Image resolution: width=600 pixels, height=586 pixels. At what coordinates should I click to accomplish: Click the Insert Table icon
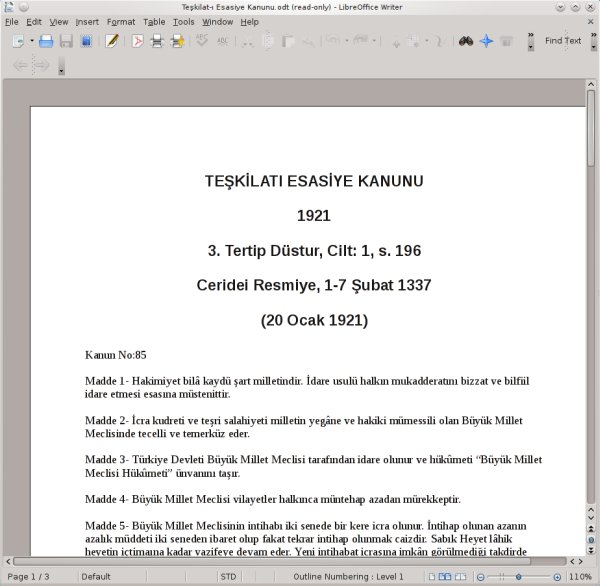[413, 41]
